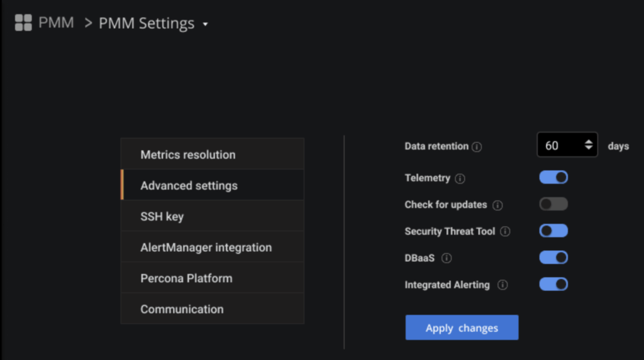Open the Communication tab
The height and width of the screenshot is (360, 644).
(x=213, y=308)
